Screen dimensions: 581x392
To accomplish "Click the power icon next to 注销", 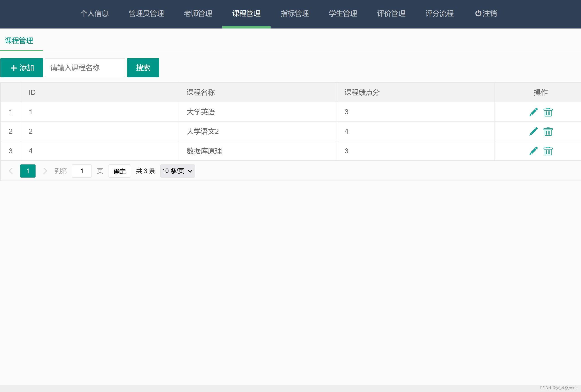I will [x=479, y=14].
